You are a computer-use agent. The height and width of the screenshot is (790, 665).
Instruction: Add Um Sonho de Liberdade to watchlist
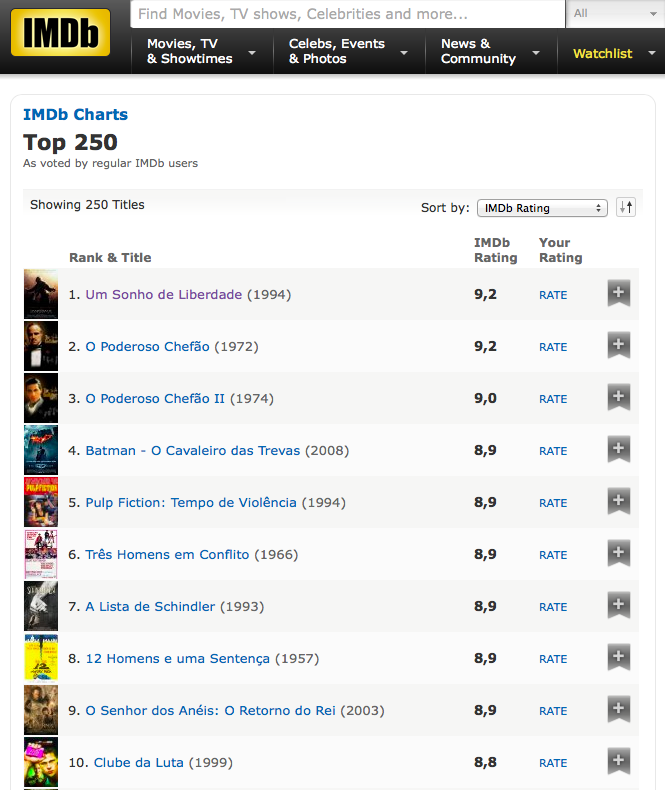(619, 294)
